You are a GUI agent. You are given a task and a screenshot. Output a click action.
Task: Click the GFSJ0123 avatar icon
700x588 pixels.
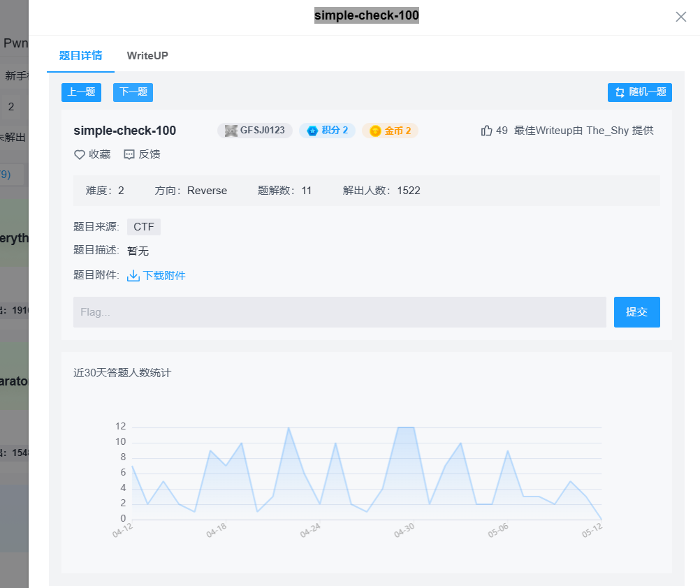(x=231, y=131)
